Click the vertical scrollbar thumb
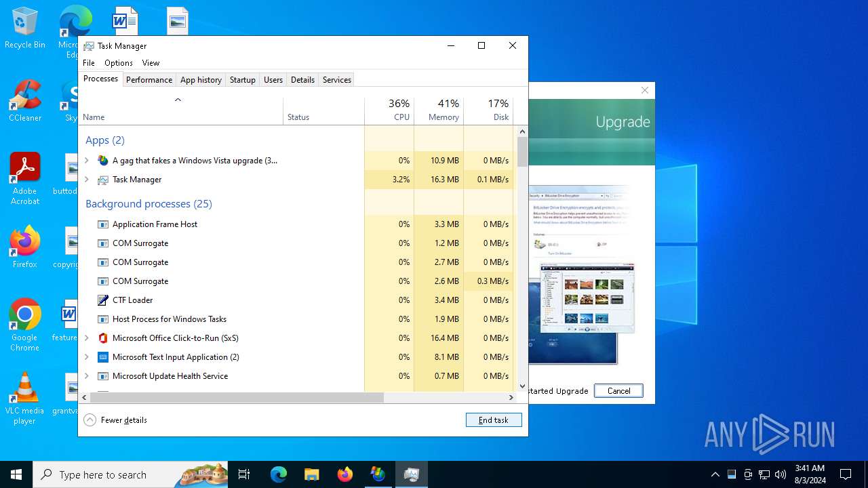868x488 pixels. 522,152
